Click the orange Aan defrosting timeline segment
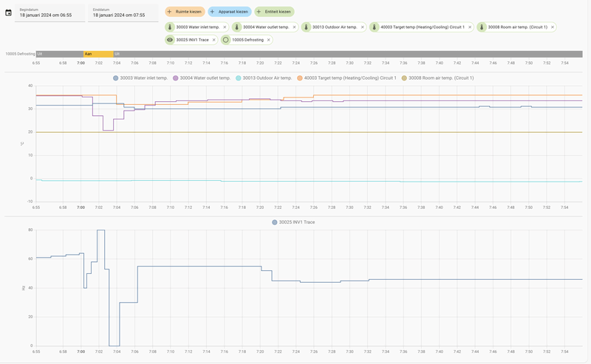Image resolution: width=591 pixels, height=364 pixels. click(x=98, y=54)
